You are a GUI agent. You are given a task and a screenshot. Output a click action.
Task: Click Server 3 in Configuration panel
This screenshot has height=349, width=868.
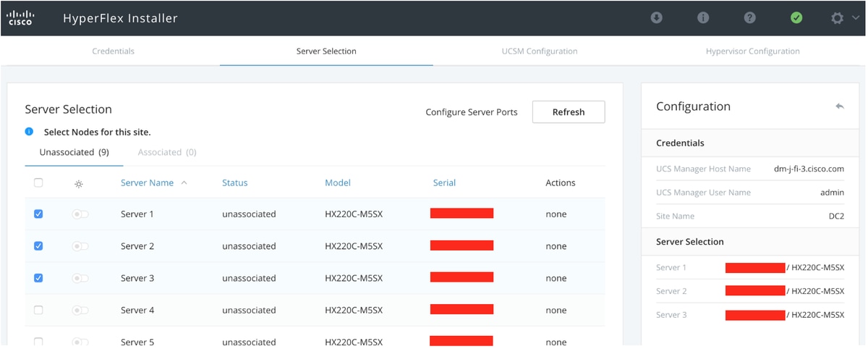point(671,315)
